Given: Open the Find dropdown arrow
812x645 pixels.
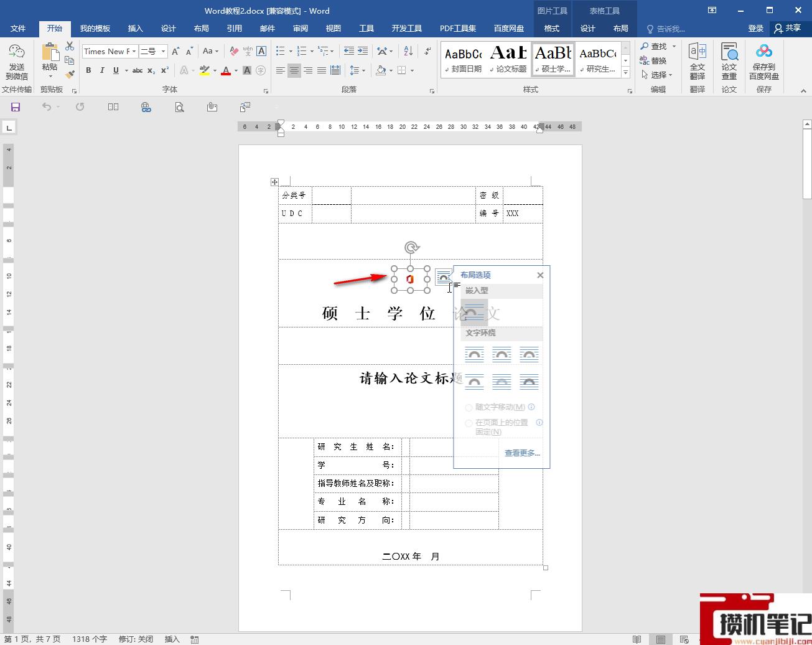Looking at the screenshot, I should click(x=674, y=46).
